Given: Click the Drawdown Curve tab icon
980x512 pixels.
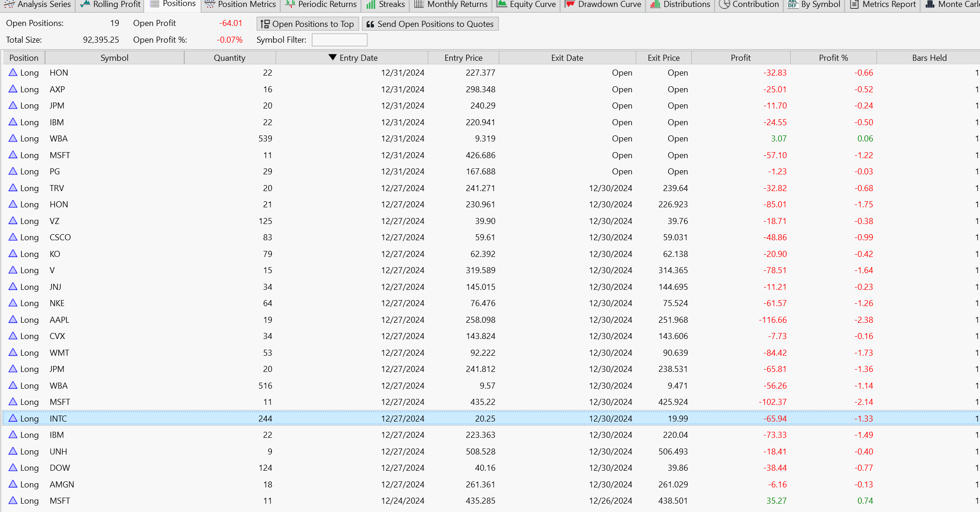Looking at the screenshot, I should click(570, 4).
